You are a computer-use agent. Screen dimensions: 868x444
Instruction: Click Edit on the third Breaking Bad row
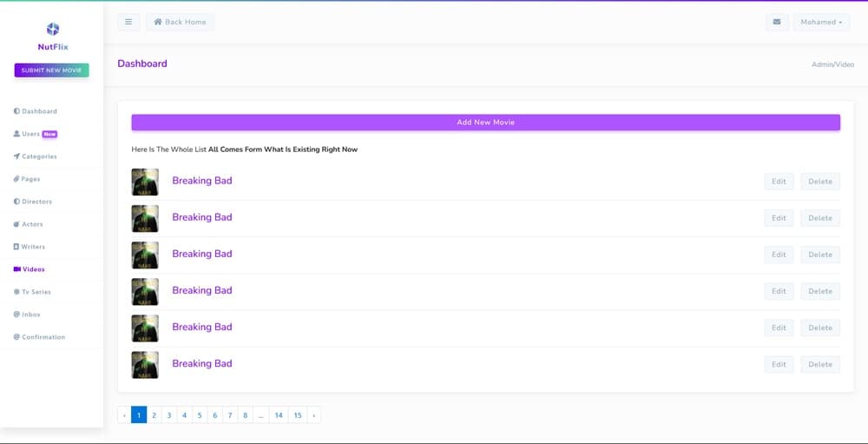point(779,255)
